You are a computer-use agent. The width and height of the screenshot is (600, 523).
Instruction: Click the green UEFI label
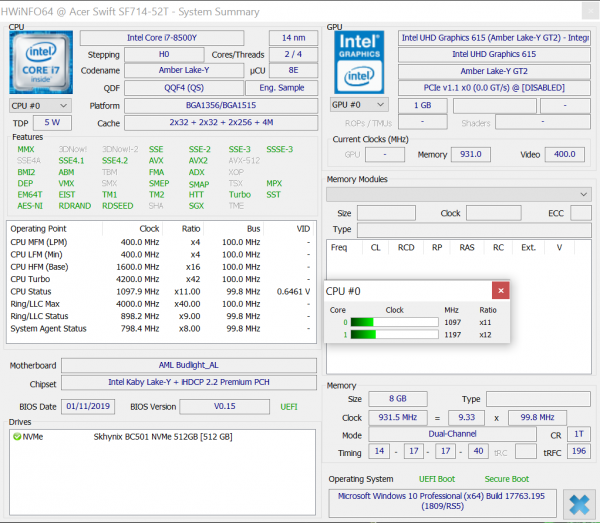[x=289, y=407]
